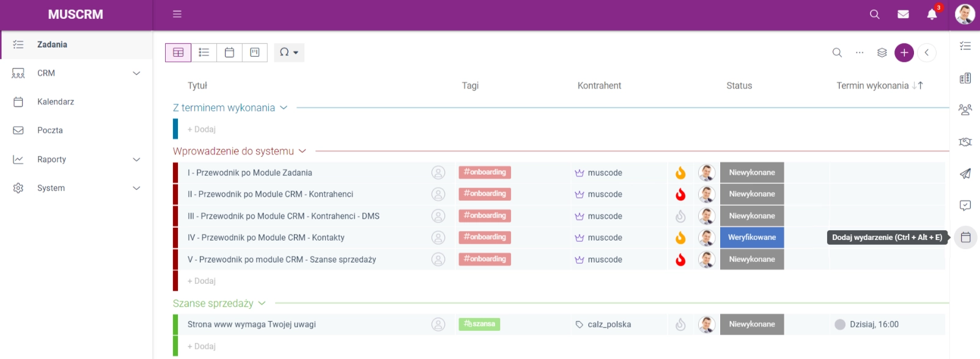Click the MUSCRM logo
Screen dimensions: 980x359
(x=76, y=14)
